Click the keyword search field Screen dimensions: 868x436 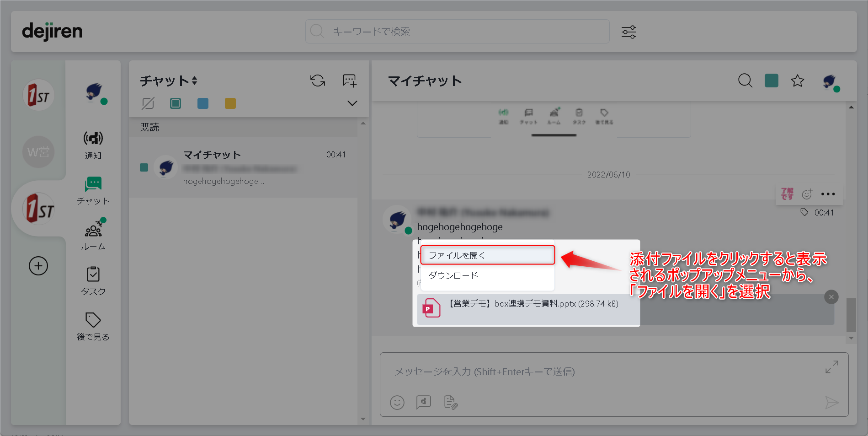(x=457, y=32)
